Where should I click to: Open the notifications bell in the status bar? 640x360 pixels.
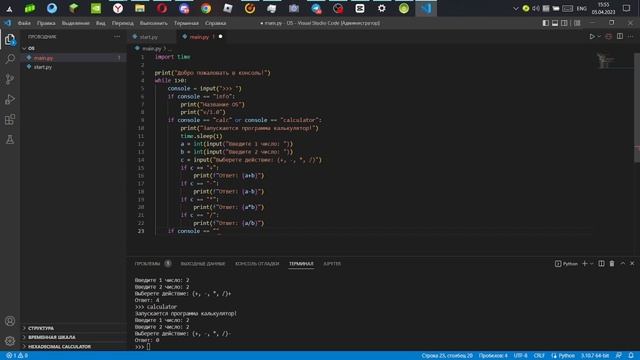point(631,356)
